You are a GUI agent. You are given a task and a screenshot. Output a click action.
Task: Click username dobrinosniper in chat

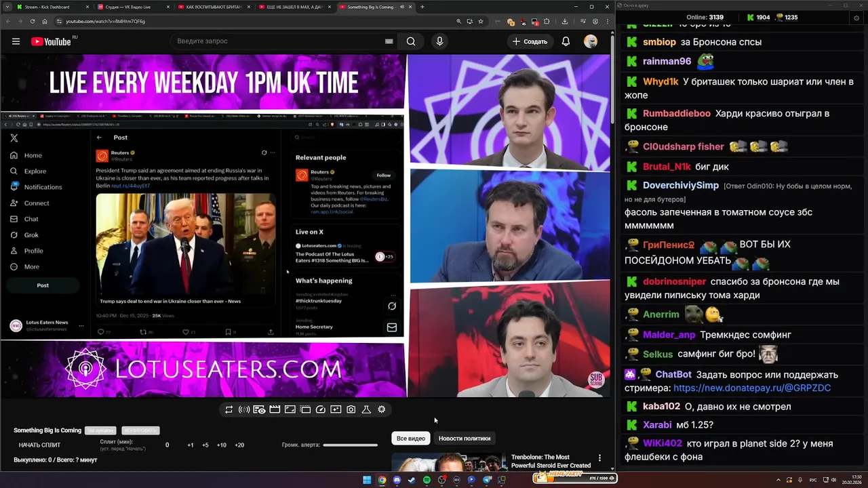[674, 281]
